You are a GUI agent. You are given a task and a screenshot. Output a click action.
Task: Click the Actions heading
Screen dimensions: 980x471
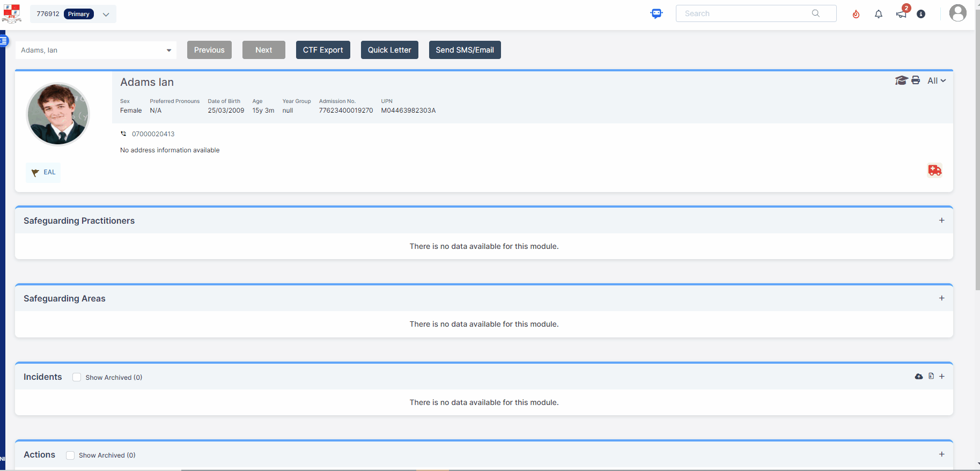[39, 454]
